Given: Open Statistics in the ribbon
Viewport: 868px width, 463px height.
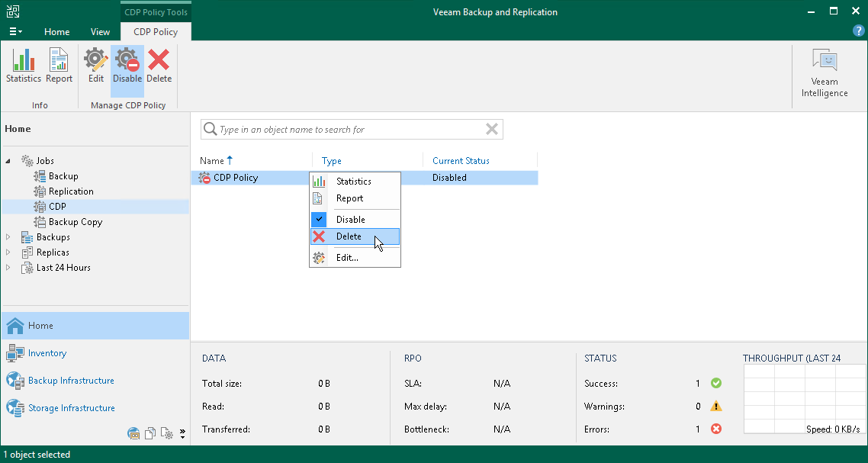Looking at the screenshot, I should point(24,66).
